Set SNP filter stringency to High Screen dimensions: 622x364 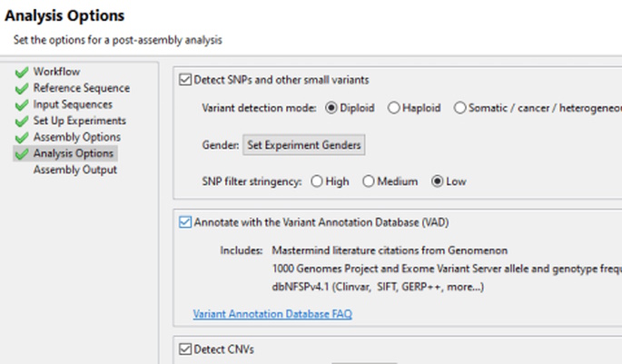(317, 182)
